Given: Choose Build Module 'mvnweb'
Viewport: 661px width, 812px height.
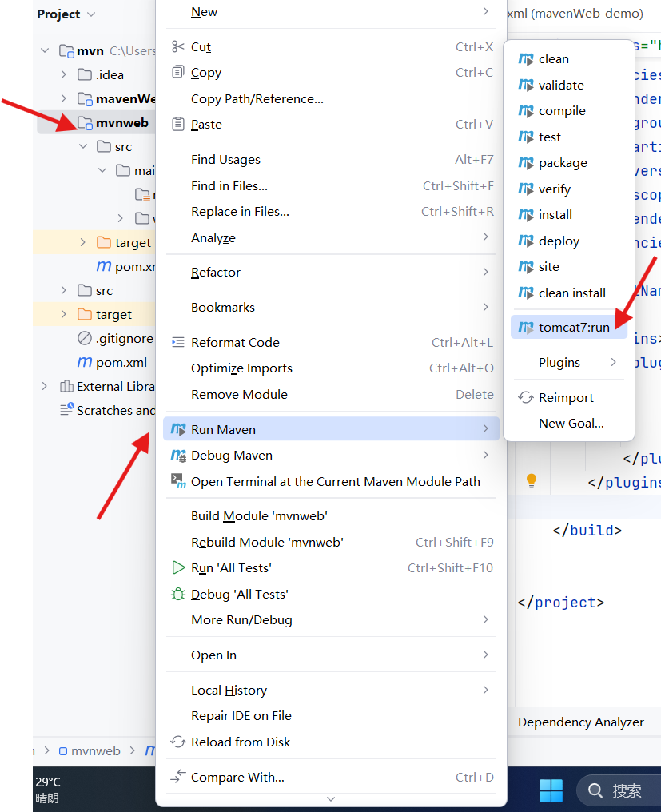Looking at the screenshot, I should click(x=331, y=515).
